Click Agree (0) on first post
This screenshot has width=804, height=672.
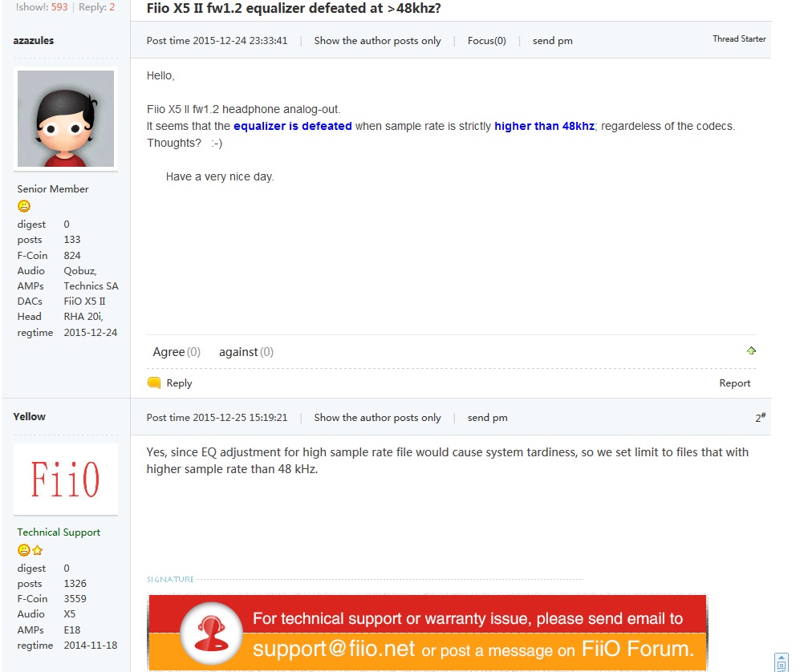[x=177, y=351]
